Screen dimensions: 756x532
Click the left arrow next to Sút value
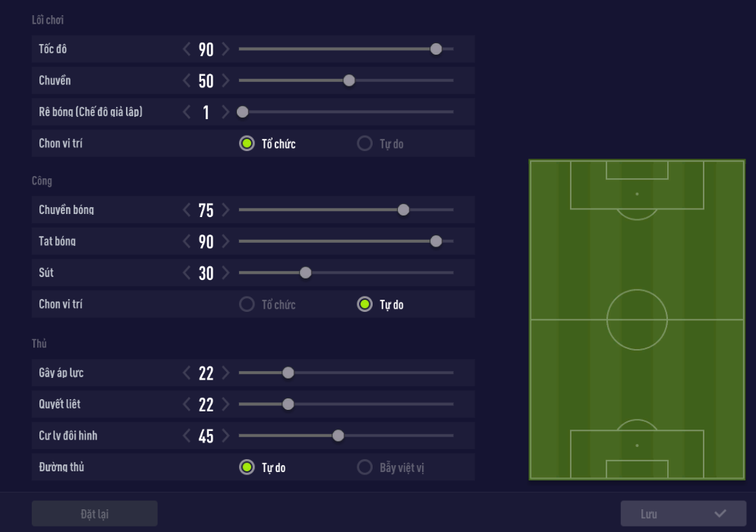(187, 273)
